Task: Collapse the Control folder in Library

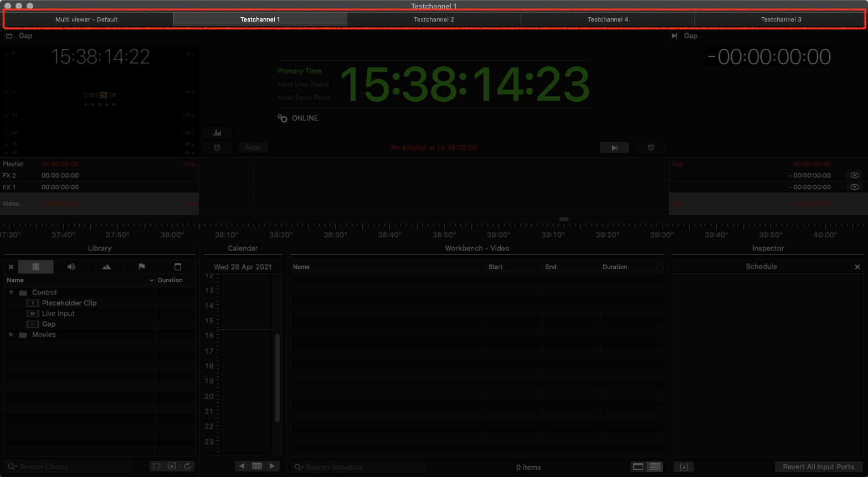Action: pos(11,292)
